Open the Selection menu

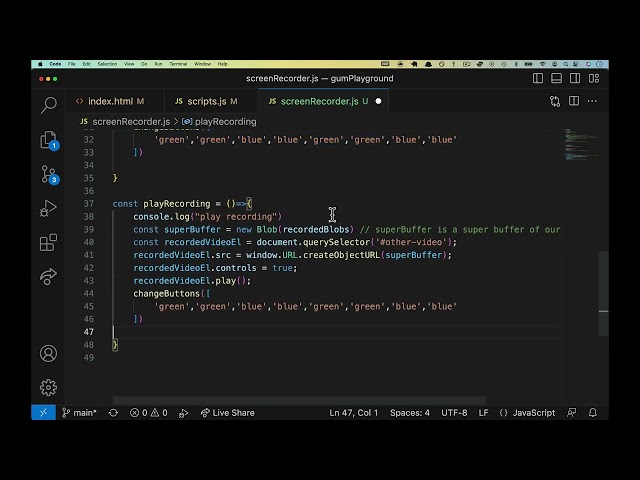(x=107, y=64)
